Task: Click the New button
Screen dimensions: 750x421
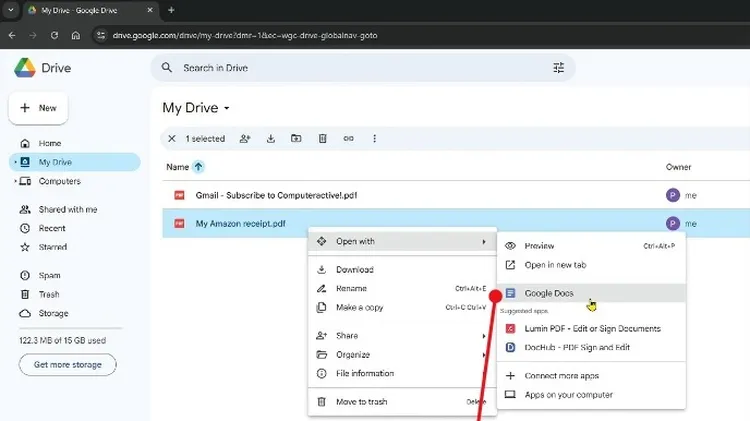Action: point(38,108)
